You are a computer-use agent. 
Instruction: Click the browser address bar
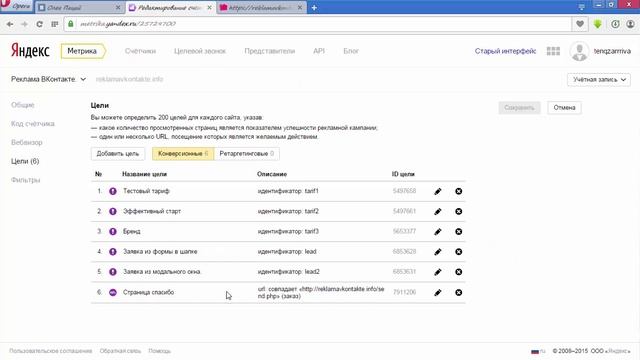click(318, 24)
